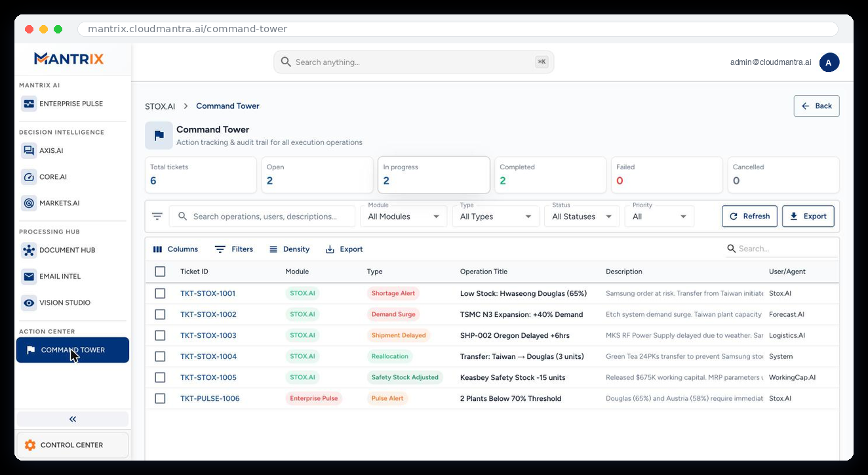Go to Enterprise Pulse in sidebar
This screenshot has width=868, height=475.
click(73, 104)
